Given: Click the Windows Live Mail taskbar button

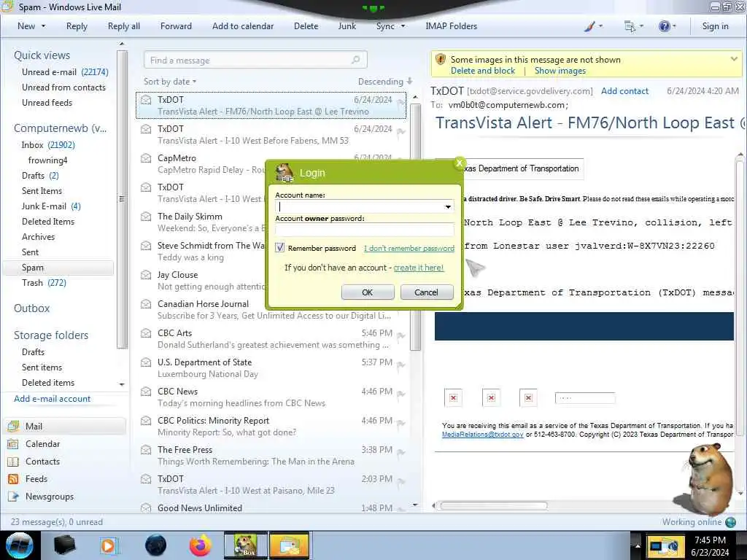Looking at the screenshot, I should (x=290, y=545).
